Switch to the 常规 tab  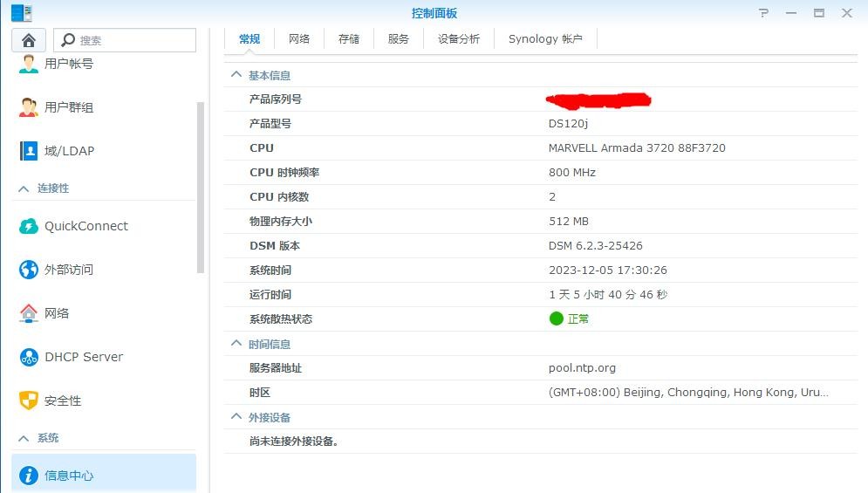click(249, 38)
